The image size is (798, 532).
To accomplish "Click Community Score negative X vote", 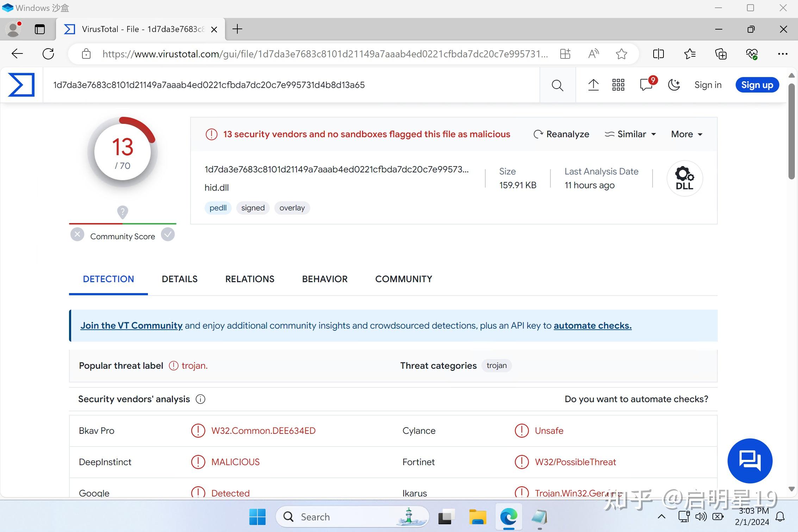I will [x=77, y=234].
